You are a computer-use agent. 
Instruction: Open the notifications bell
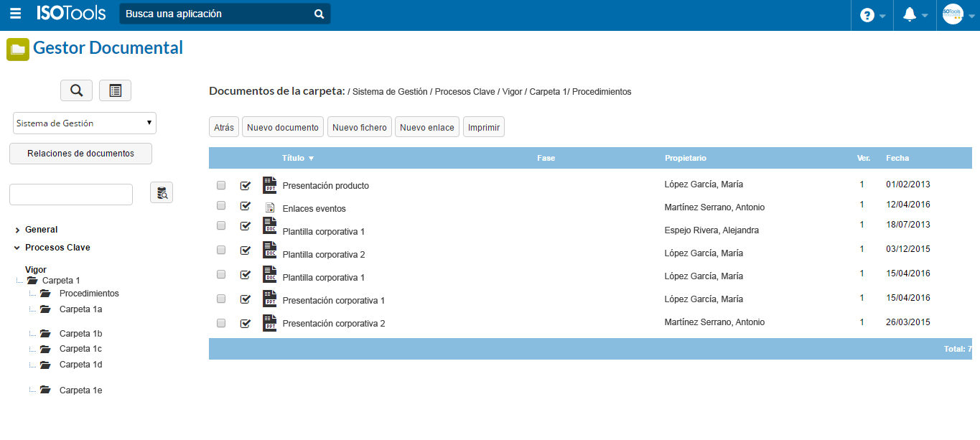click(x=910, y=15)
